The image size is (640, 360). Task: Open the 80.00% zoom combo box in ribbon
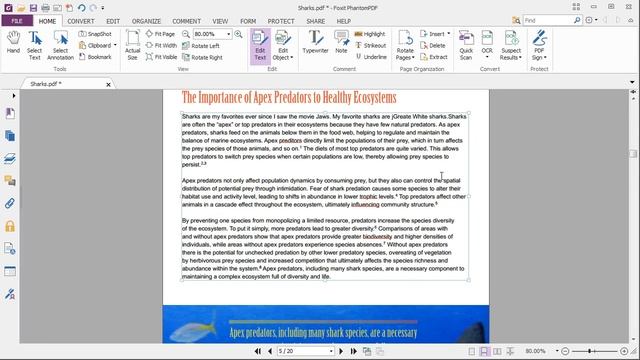coord(212,34)
